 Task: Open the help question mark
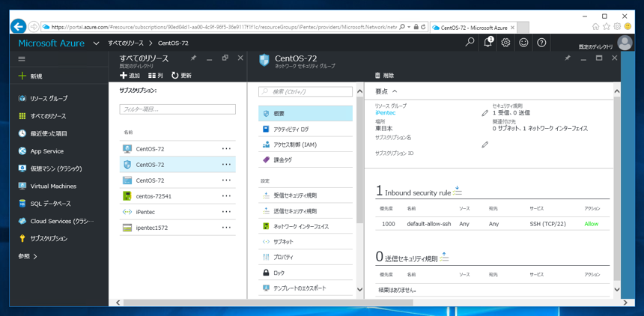click(541, 43)
